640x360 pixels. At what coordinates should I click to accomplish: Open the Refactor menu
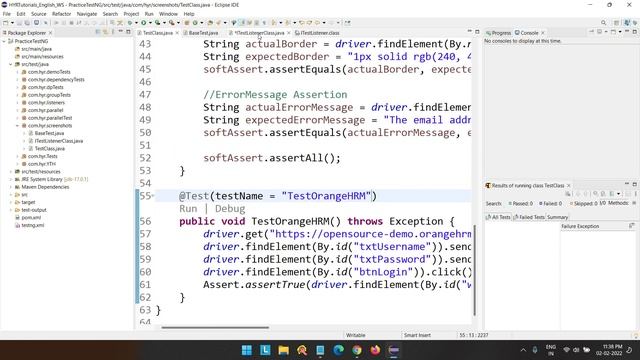[x=62, y=14]
